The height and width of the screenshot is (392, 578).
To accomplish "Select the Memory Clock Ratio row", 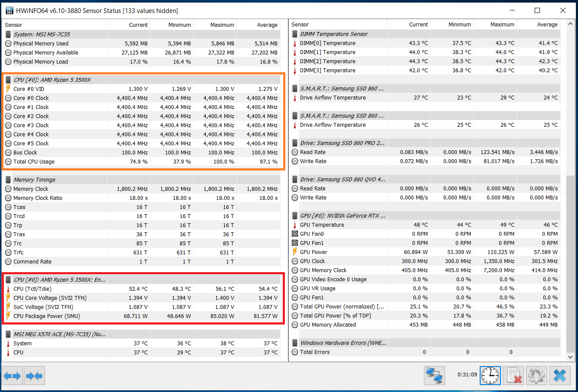I will point(141,198).
